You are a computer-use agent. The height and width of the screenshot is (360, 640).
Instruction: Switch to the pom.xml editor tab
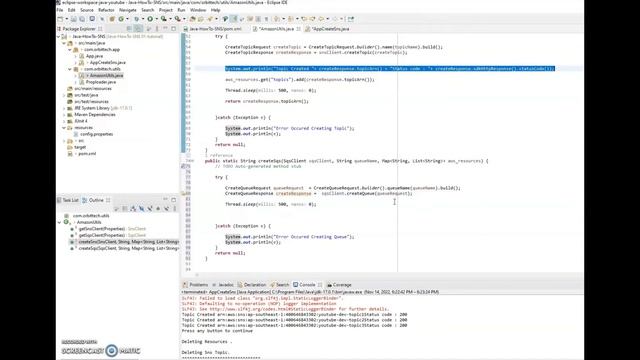coord(212,29)
